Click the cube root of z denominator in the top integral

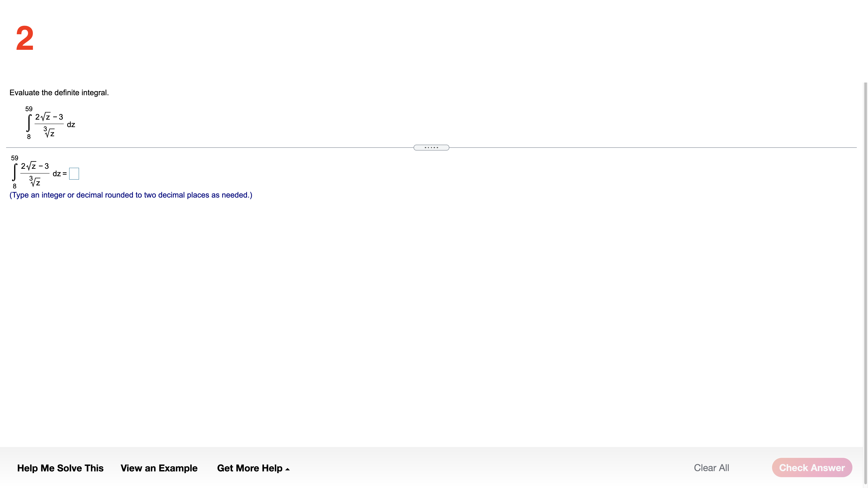click(x=49, y=132)
